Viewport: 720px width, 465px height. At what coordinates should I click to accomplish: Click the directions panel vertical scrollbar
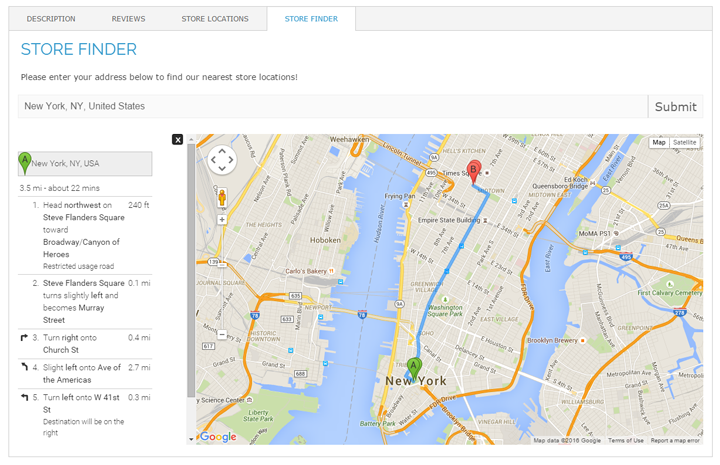(191, 280)
